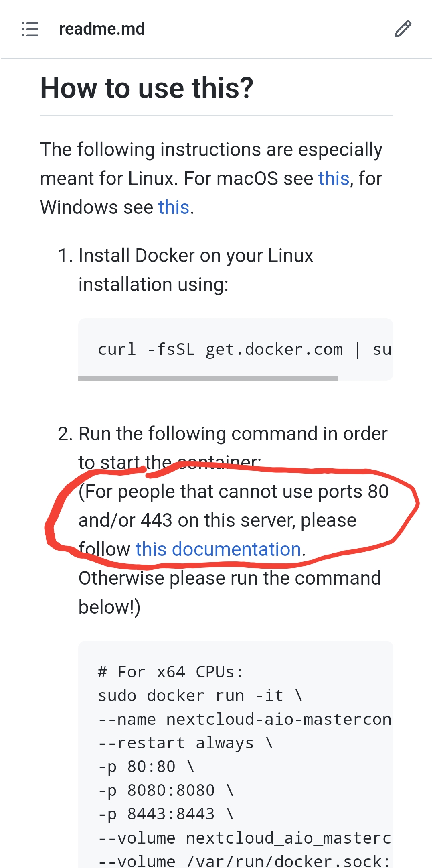Click step 2 'Run the following command' text

[233, 433]
